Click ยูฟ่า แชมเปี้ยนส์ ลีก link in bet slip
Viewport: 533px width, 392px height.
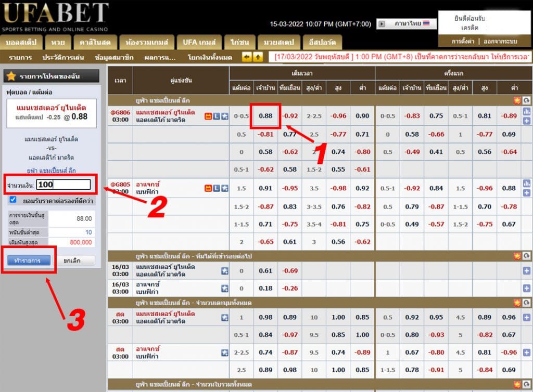click(x=52, y=170)
